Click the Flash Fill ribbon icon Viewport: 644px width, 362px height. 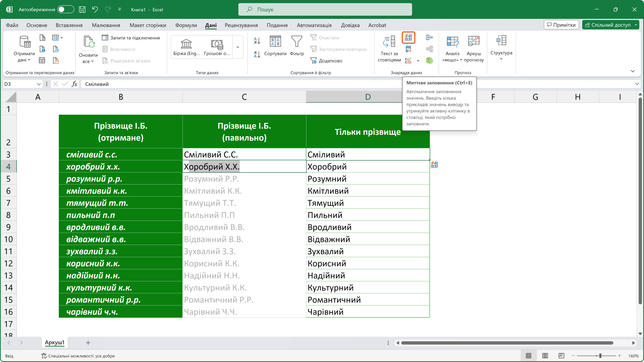tap(408, 38)
